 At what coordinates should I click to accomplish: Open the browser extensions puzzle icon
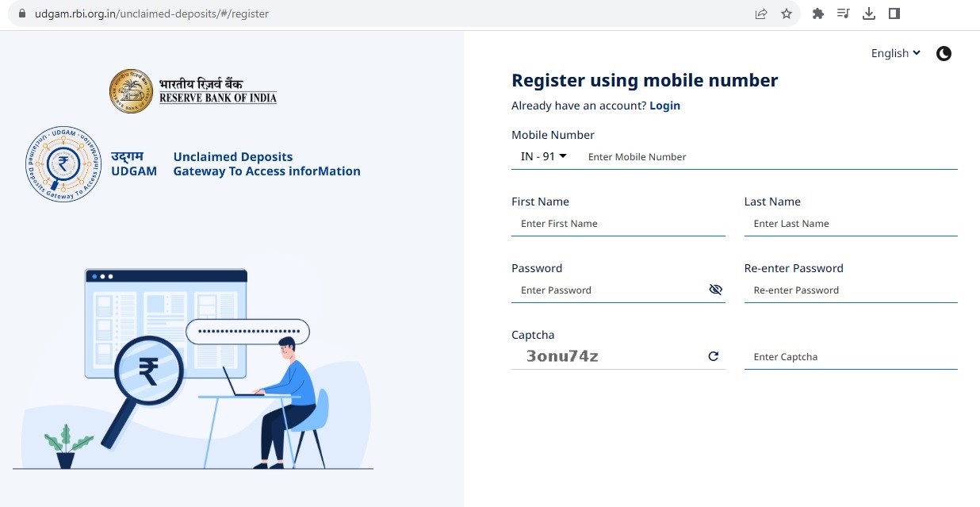[817, 13]
